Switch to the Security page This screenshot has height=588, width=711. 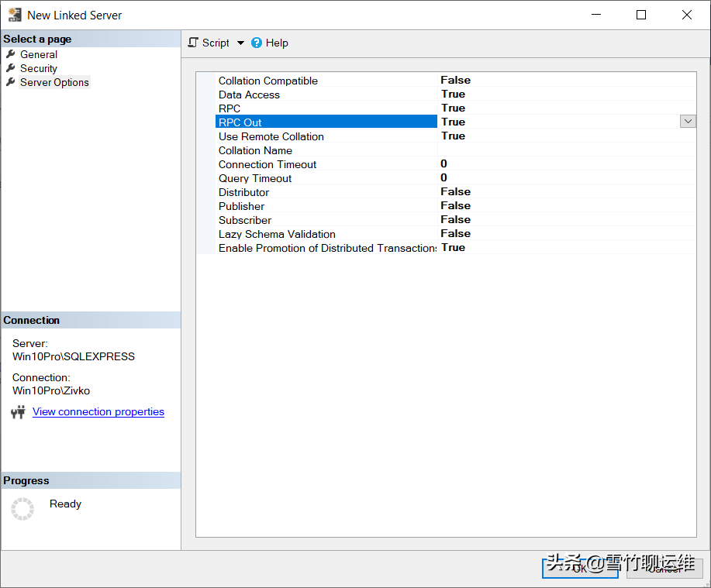click(x=39, y=68)
